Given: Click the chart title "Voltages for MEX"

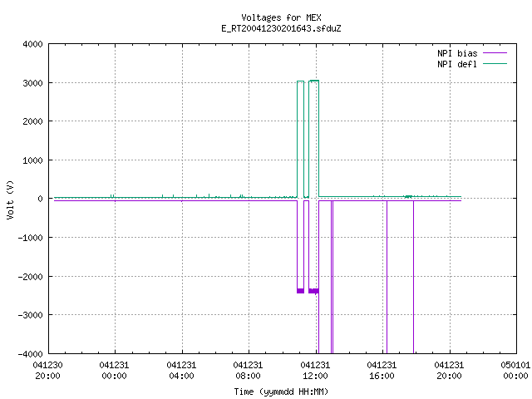Looking at the screenshot, I should pos(281,17).
